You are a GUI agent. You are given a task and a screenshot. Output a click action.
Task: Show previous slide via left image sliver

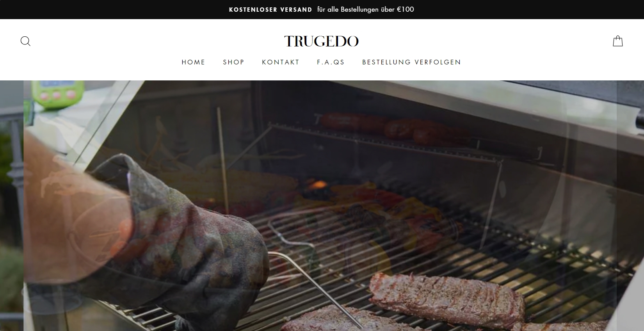pos(12,206)
